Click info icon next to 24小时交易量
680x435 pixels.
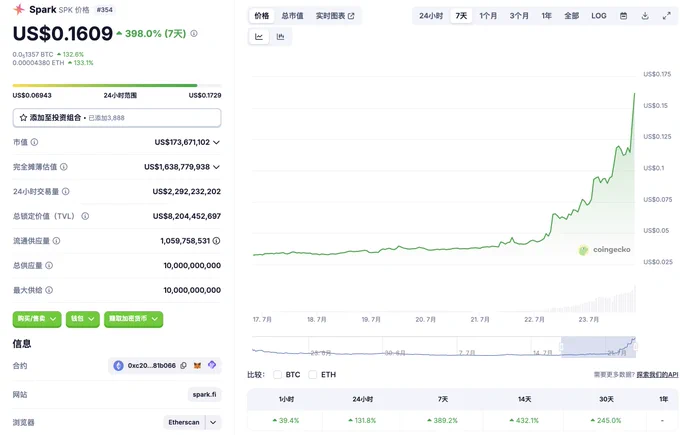pyautogui.click(x=65, y=191)
